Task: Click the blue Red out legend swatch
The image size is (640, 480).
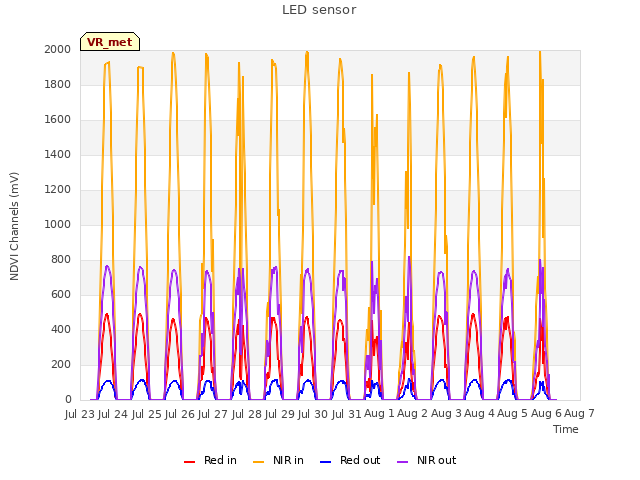Action: [325, 462]
